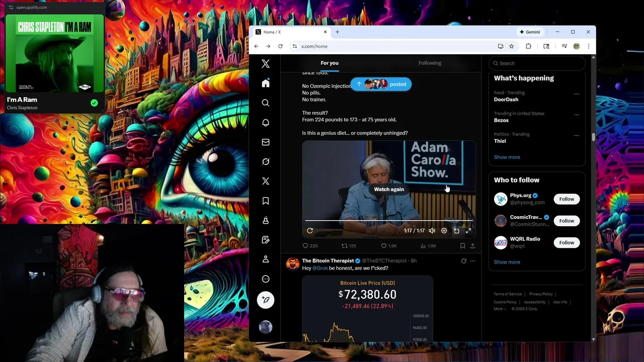Open more options on Bitcoin Therapist post
644x362 pixels.
tap(472, 261)
